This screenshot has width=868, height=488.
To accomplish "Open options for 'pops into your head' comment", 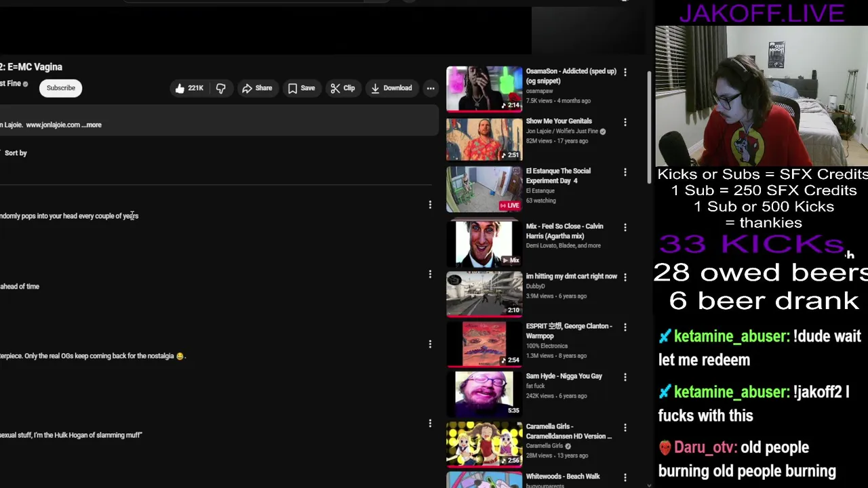I will pyautogui.click(x=430, y=205).
